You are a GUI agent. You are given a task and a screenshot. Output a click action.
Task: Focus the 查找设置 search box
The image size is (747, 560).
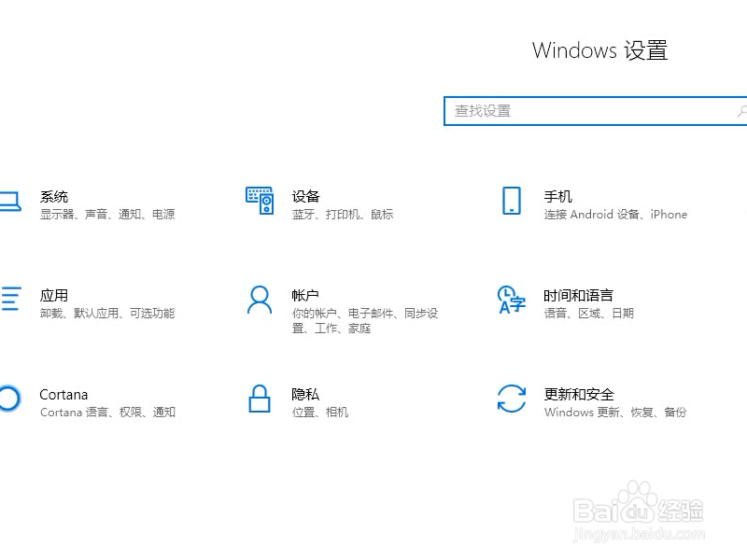pyautogui.click(x=595, y=111)
